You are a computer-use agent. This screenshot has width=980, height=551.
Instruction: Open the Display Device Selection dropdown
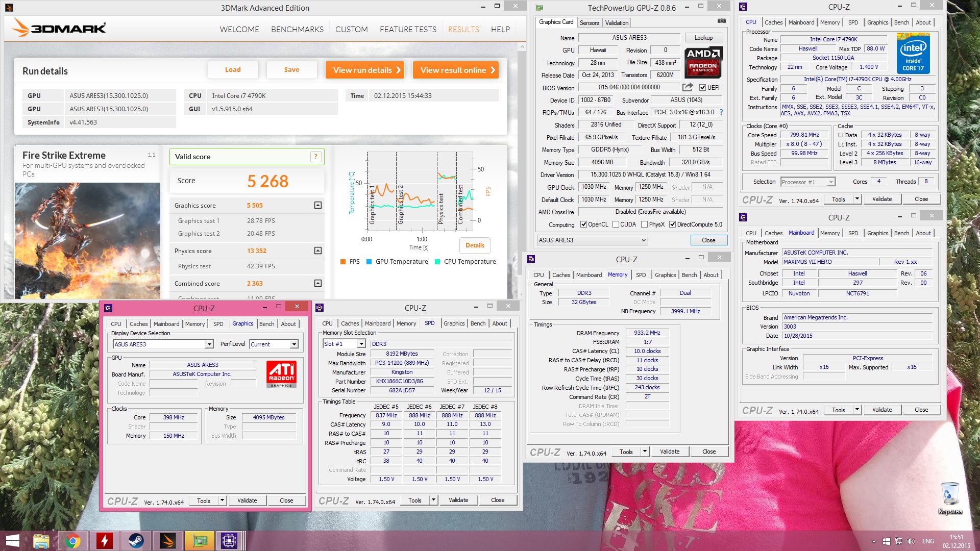pos(163,344)
